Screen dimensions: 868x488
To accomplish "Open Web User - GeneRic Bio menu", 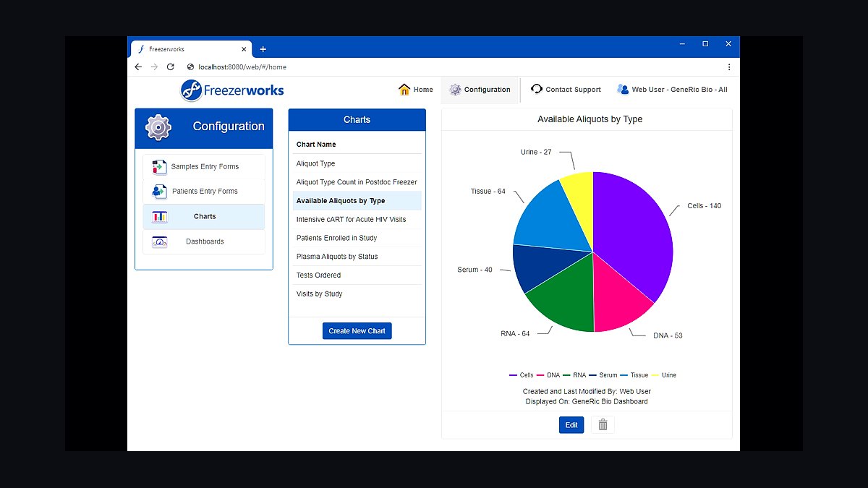I will [672, 90].
